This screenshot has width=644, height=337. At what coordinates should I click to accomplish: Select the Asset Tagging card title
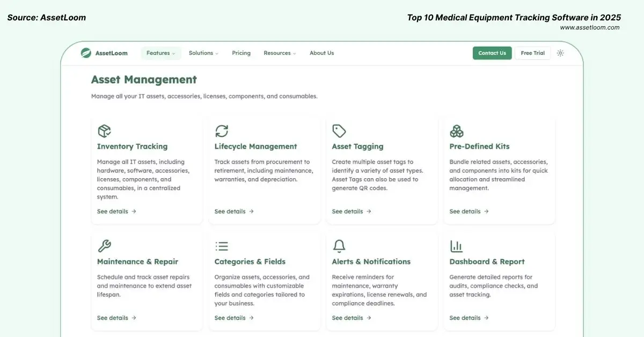pyautogui.click(x=358, y=146)
